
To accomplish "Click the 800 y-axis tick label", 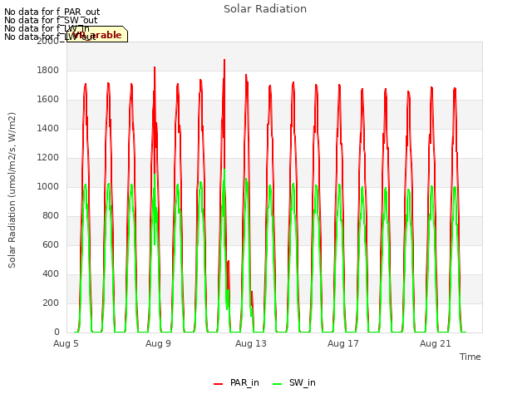I will (51, 216).
